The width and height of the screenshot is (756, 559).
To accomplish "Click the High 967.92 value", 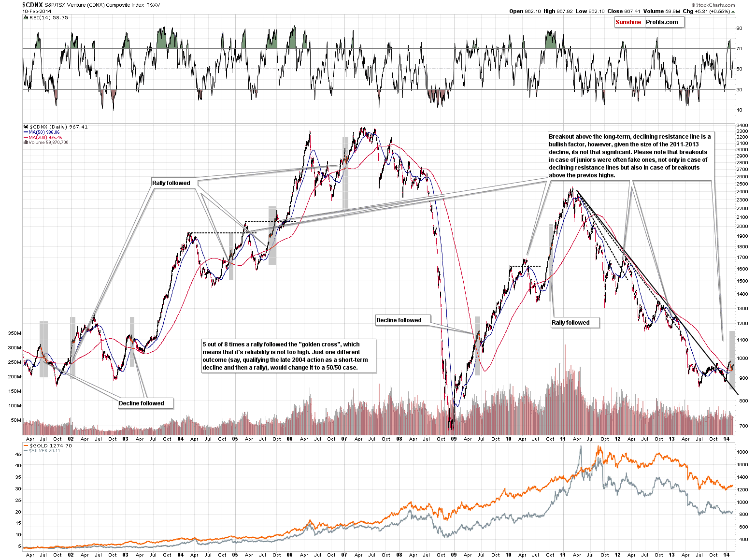I will [x=558, y=11].
